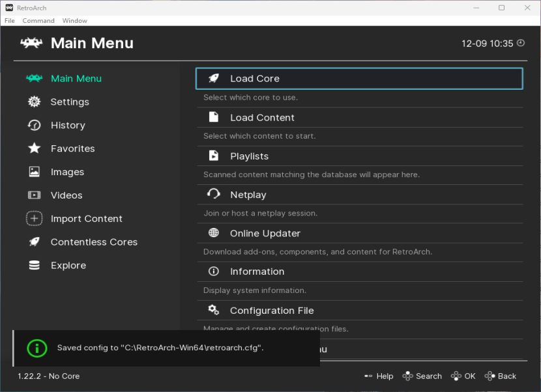Click the Configuration File gears icon
The image size is (541, 392).
click(x=214, y=310)
